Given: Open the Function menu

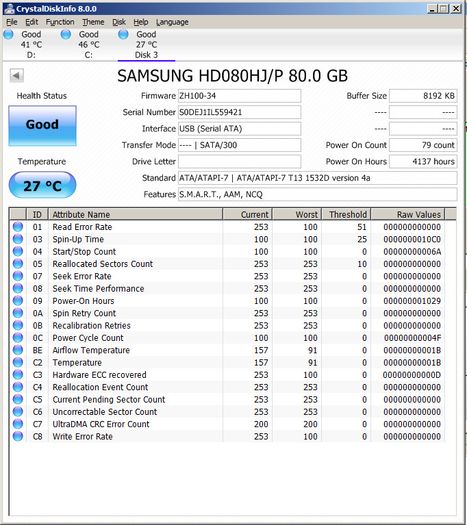Looking at the screenshot, I should pyautogui.click(x=60, y=22).
